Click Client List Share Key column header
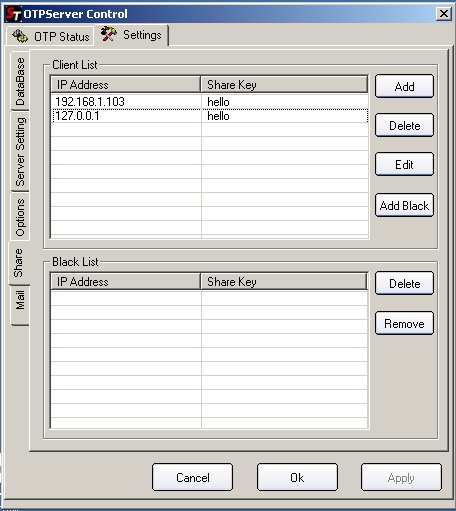Screen dimensions: 456x511 [284, 85]
